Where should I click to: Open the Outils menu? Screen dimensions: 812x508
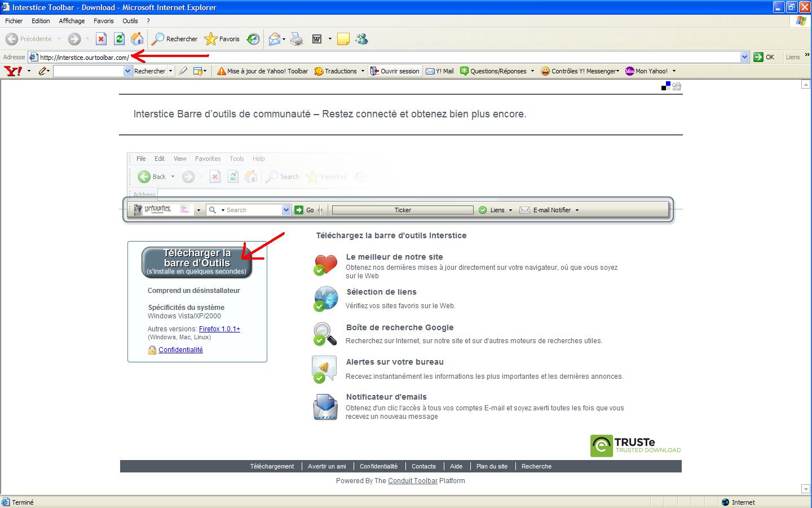130,21
